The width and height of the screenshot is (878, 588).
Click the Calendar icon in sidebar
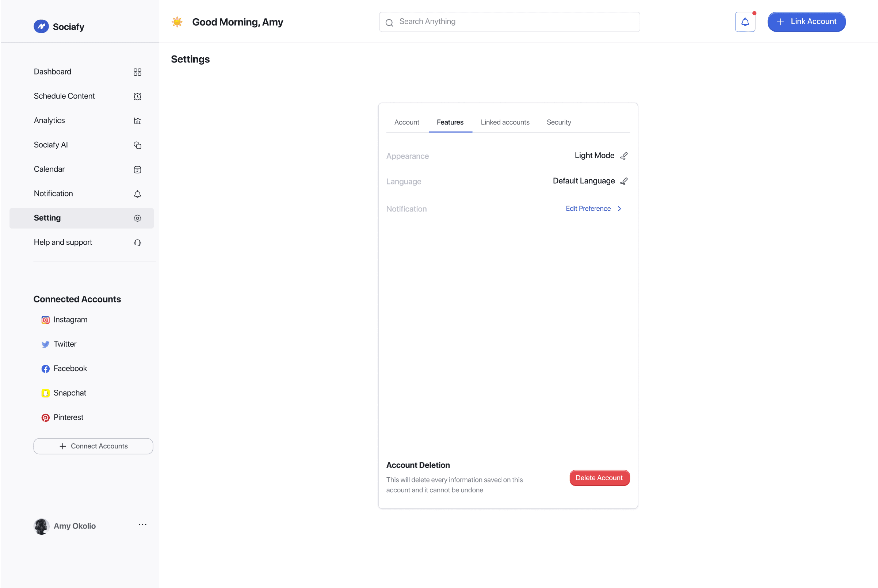coord(137,169)
